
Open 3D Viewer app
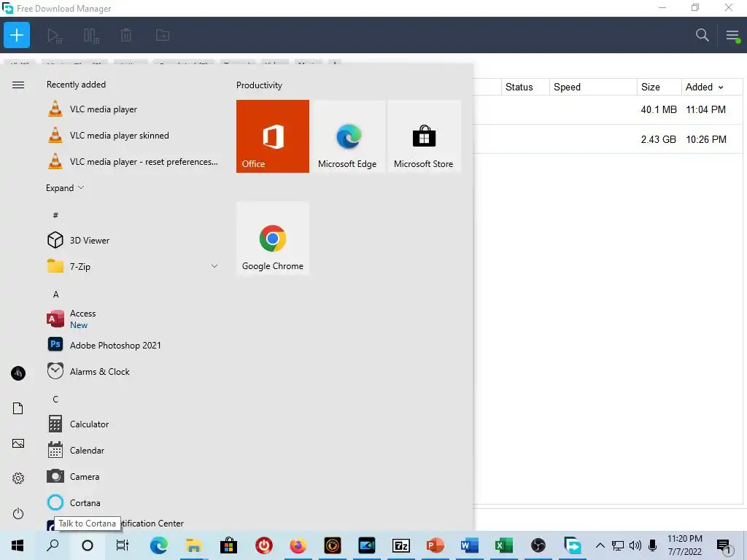[x=133, y=240]
